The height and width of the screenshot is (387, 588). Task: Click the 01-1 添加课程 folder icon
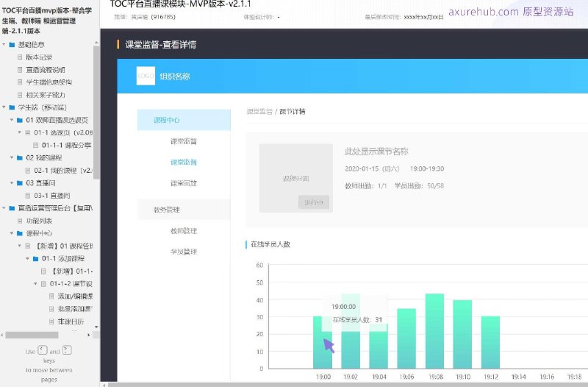coord(35,259)
